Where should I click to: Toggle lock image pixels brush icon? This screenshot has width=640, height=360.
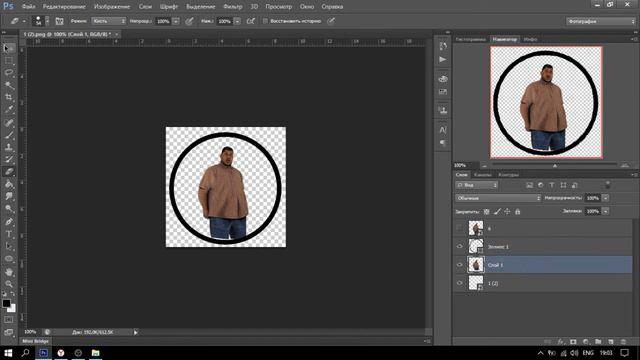point(497,211)
